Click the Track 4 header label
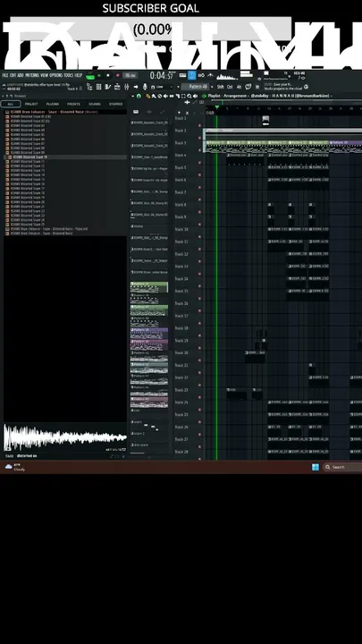The image size is (362, 644). [181, 156]
